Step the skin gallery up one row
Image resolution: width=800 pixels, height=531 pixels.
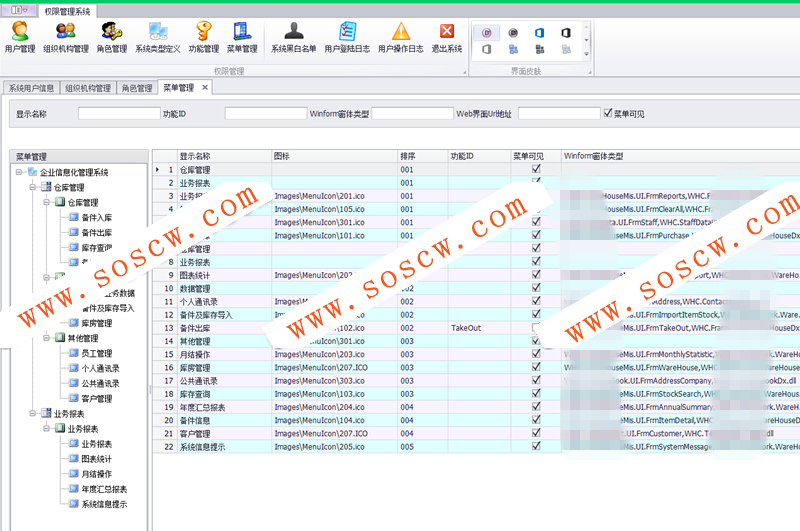tap(587, 27)
